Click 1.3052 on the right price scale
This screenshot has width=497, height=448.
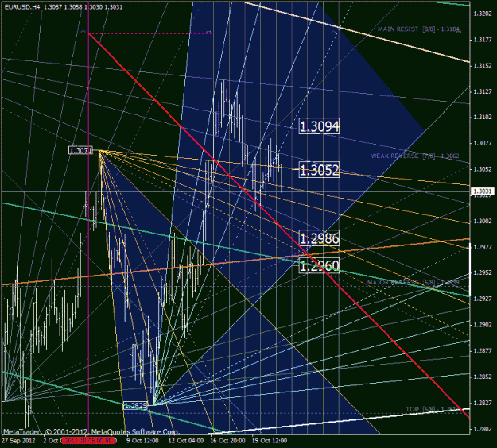tap(483, 169)
